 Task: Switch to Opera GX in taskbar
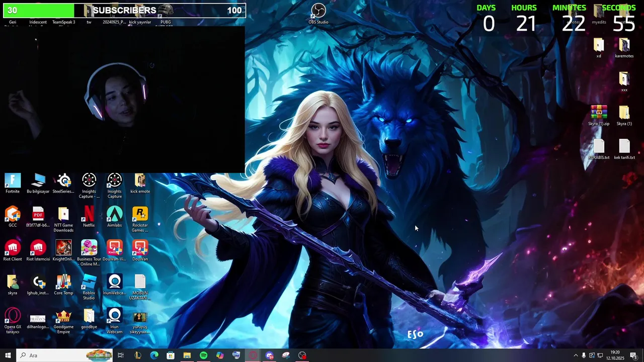(x=253, y=355)
